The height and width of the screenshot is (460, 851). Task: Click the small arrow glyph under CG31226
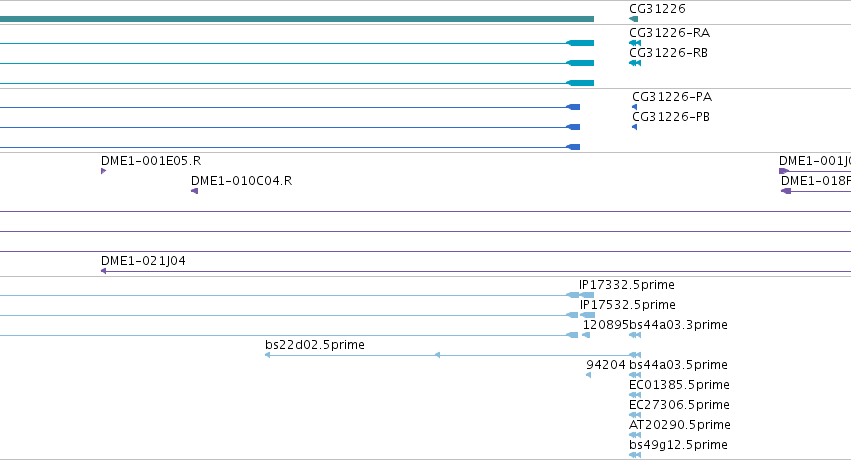pyautogui.click(x=633, y=19)
